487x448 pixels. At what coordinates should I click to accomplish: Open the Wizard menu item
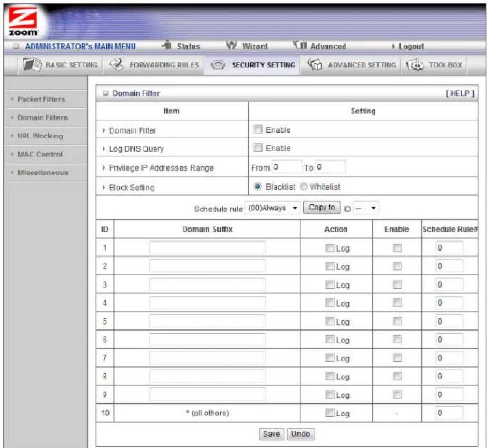point(255,47)
